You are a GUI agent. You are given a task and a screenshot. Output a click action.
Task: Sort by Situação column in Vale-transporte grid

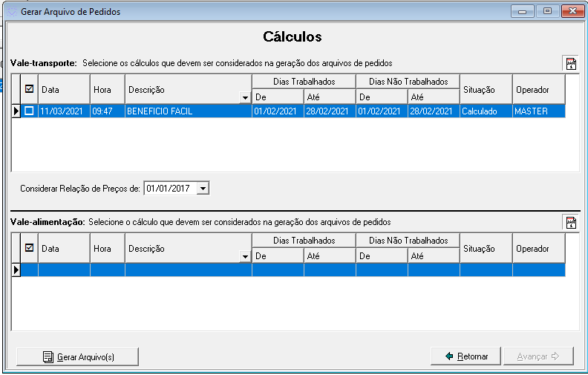coord(486,90)
